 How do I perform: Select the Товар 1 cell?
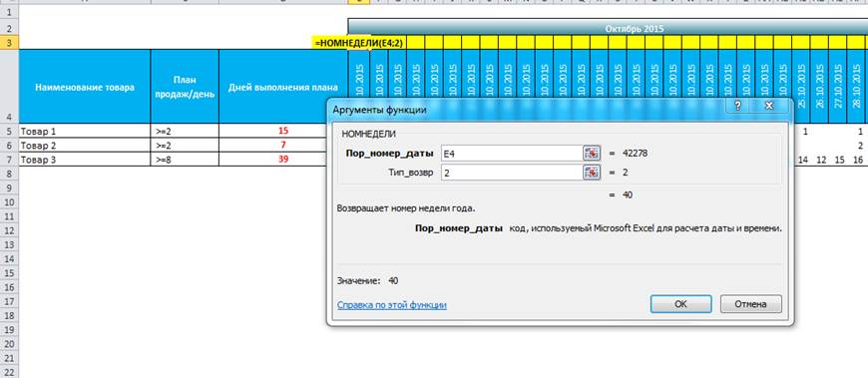coord(85,132)
